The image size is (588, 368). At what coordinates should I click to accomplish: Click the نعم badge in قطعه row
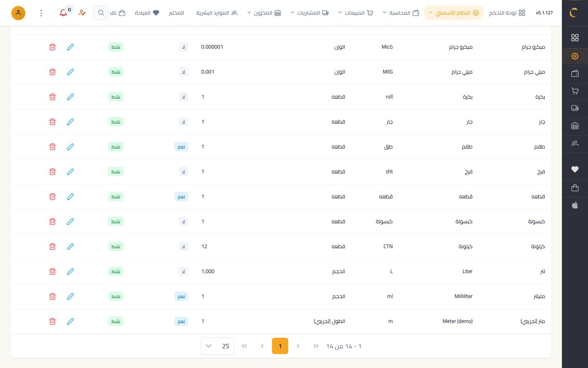(x=181, y=197)
